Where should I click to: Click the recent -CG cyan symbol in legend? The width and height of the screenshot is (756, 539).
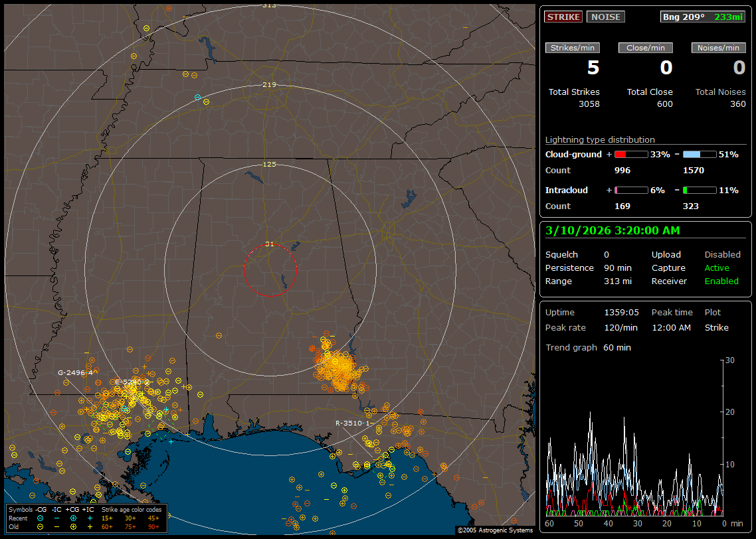tap(40, 518)
